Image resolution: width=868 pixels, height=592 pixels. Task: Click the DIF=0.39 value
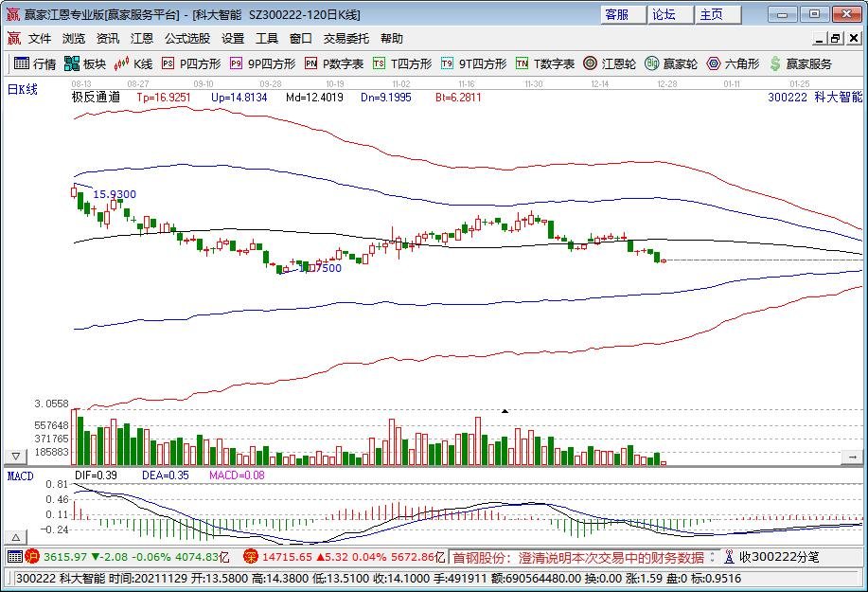coord(96,475)
